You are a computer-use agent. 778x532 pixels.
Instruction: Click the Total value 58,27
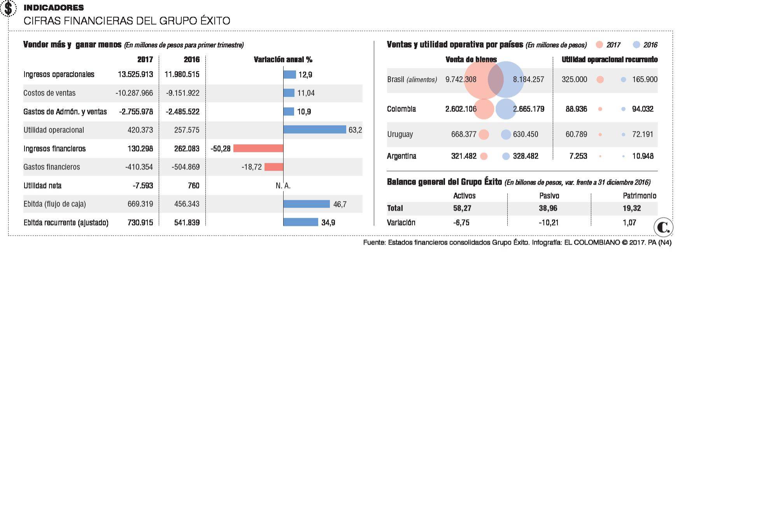[462, 208]
